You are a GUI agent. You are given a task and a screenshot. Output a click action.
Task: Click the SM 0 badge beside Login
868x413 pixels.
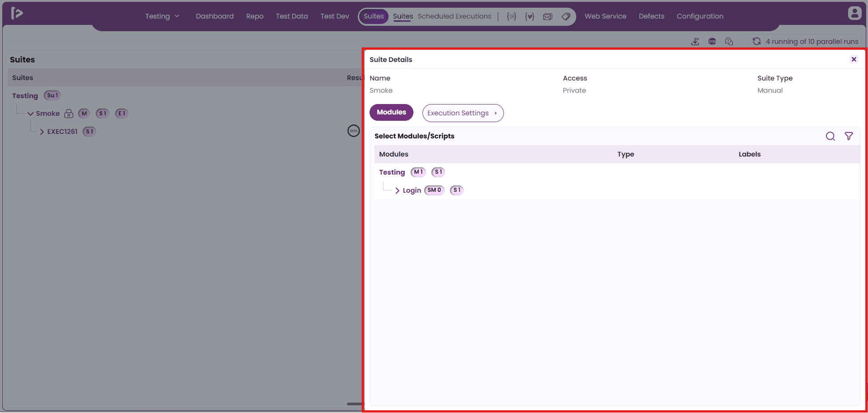[x=434, y=190]
